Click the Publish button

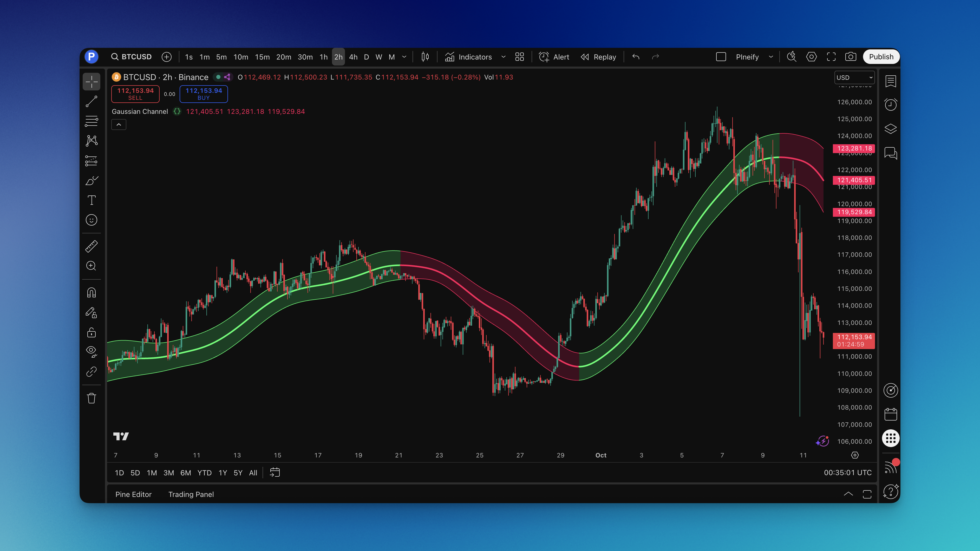[881, 57]
